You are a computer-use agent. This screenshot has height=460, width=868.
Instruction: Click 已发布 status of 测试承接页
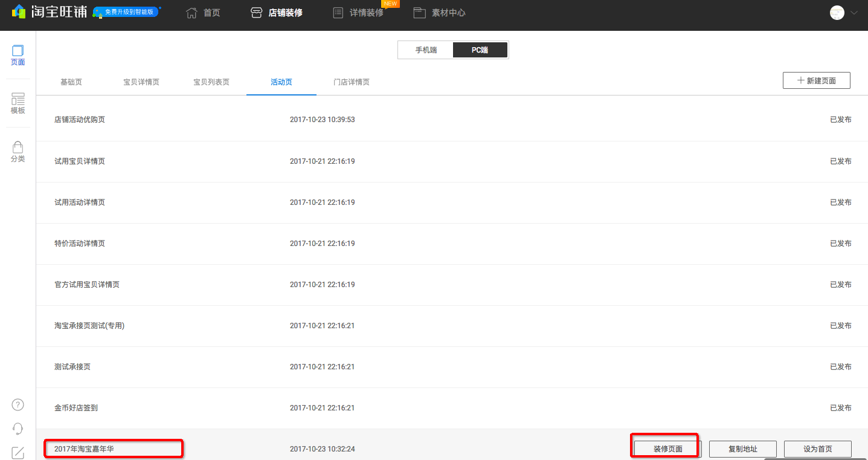[841, 367]
